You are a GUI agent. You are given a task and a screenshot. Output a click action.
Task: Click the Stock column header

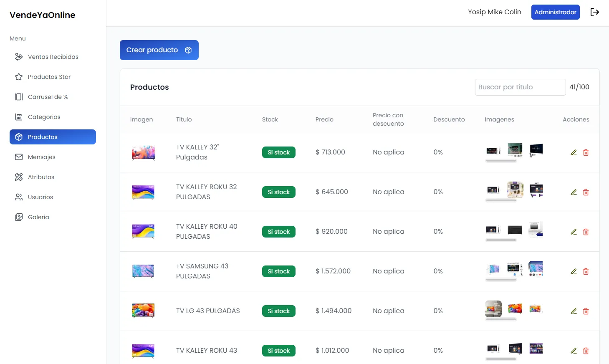click(270, 119)
